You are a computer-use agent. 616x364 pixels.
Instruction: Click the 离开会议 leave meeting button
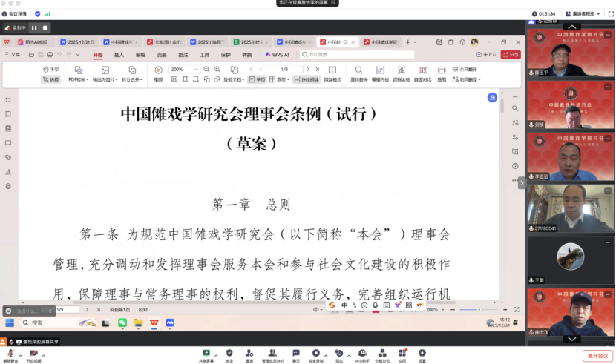(x=597, y=356)
